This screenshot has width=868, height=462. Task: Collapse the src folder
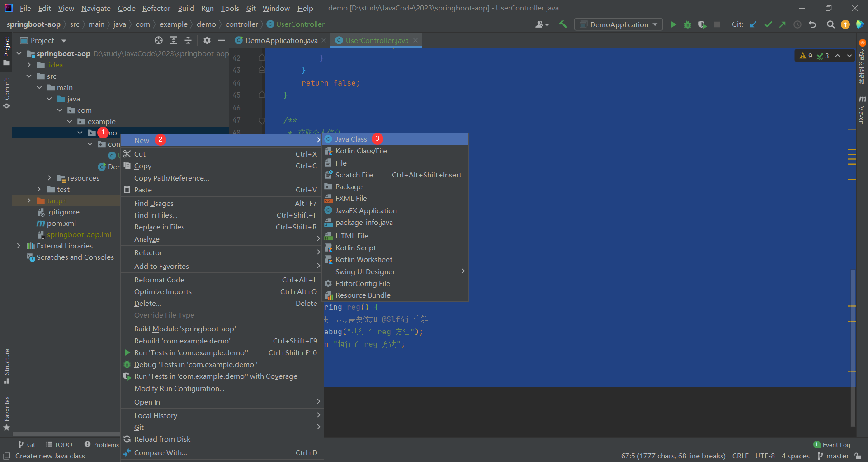(29, 76)
